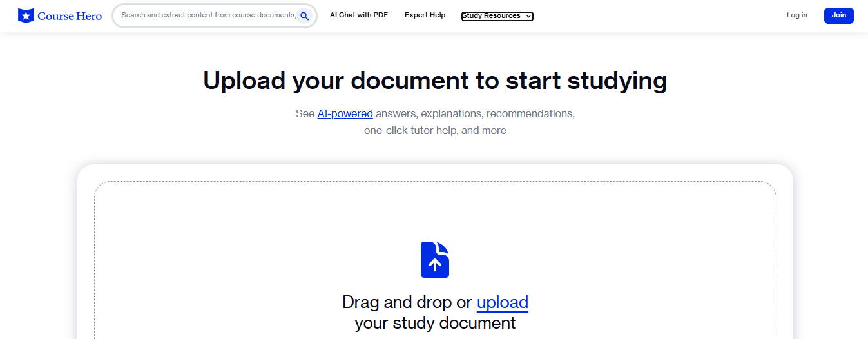Click the search magnifier icon
Screen dimensions: 868x339
pyautogui.click(x=304, y=15)
